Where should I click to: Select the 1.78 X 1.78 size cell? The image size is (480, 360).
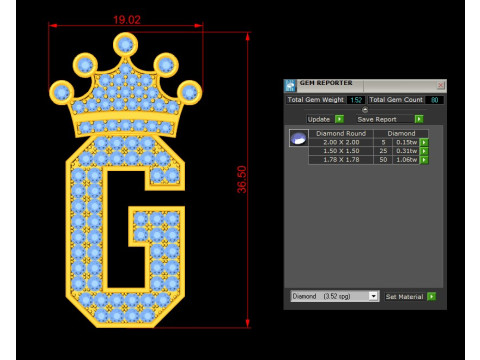pyautogui.click(x=341, y=160)
